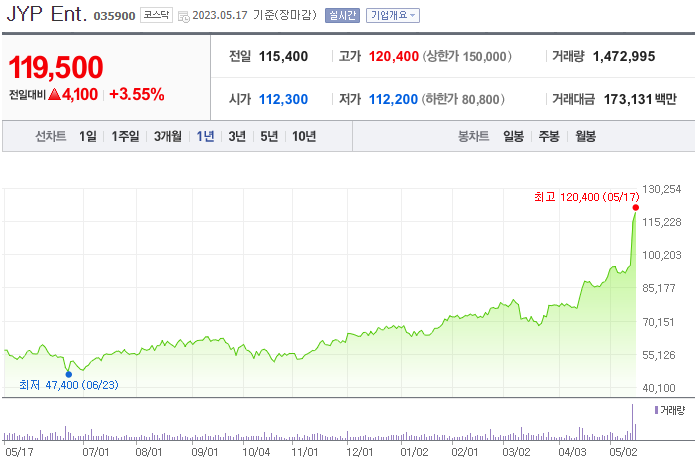The image size is (695, 463).
Task: Switch to the 3년 chart period
Action: coord(237,136)
